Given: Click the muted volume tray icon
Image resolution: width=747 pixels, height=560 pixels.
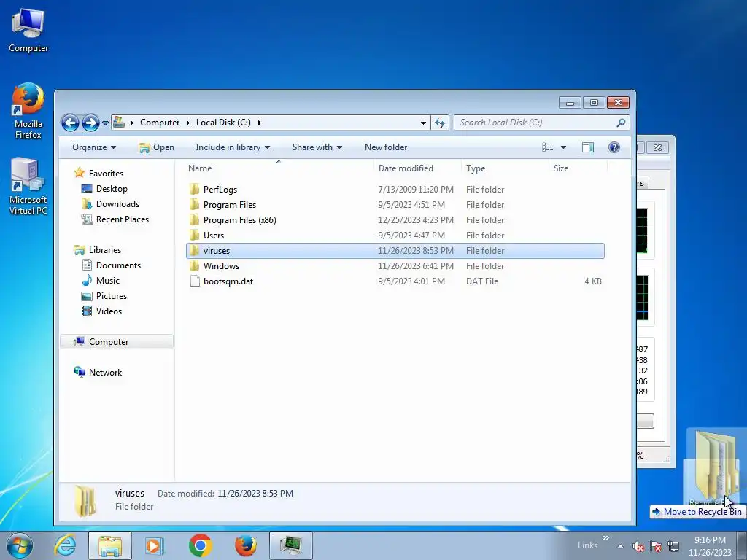Looking at the screenshot, I should tap(638, 546).
